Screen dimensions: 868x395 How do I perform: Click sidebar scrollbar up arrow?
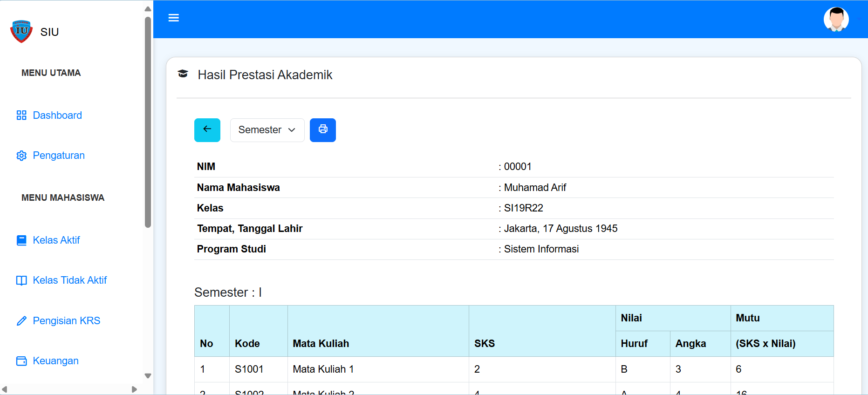click(148, 9)
